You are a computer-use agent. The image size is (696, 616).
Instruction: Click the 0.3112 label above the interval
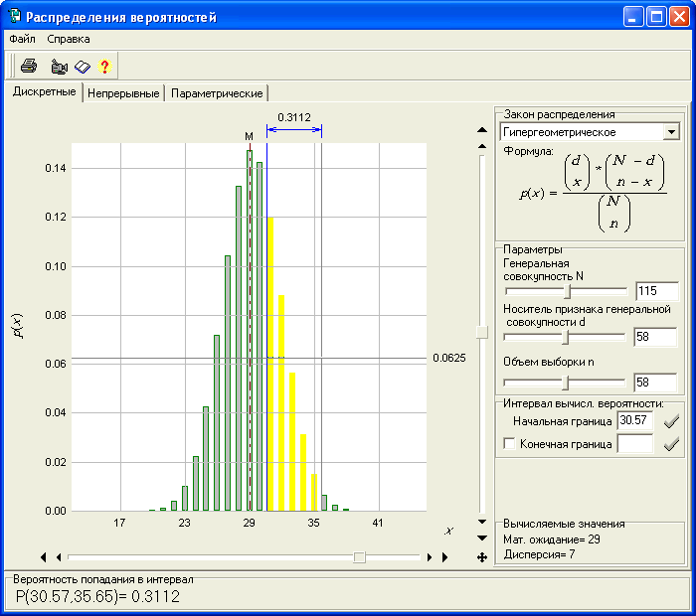(x=294, y=117)
